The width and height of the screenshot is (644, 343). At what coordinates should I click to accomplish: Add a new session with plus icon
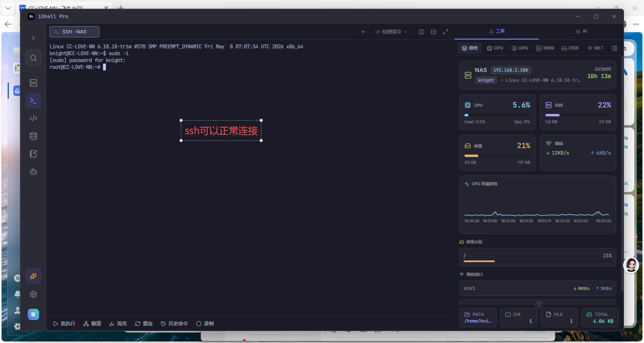363,32
